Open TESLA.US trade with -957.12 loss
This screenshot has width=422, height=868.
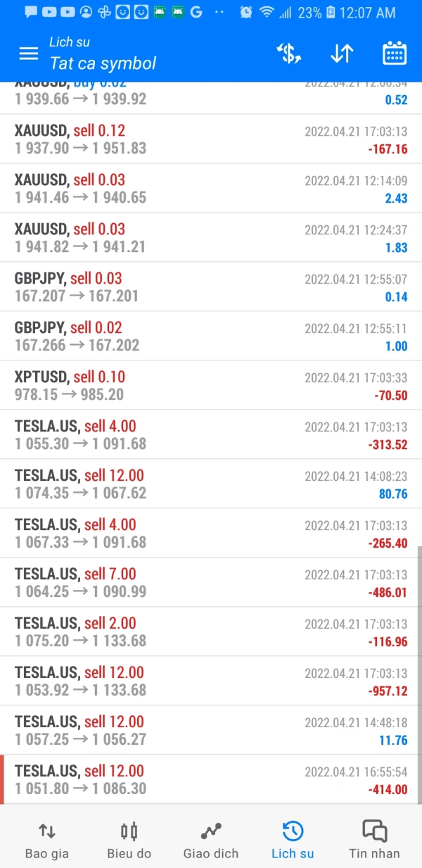pyautogui.click(x=211, y=681)
